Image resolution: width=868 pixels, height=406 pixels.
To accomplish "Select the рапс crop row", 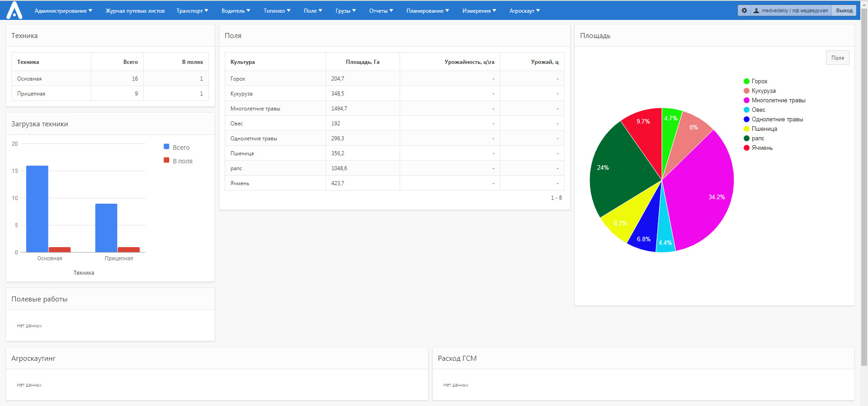I will click(395, 168).
